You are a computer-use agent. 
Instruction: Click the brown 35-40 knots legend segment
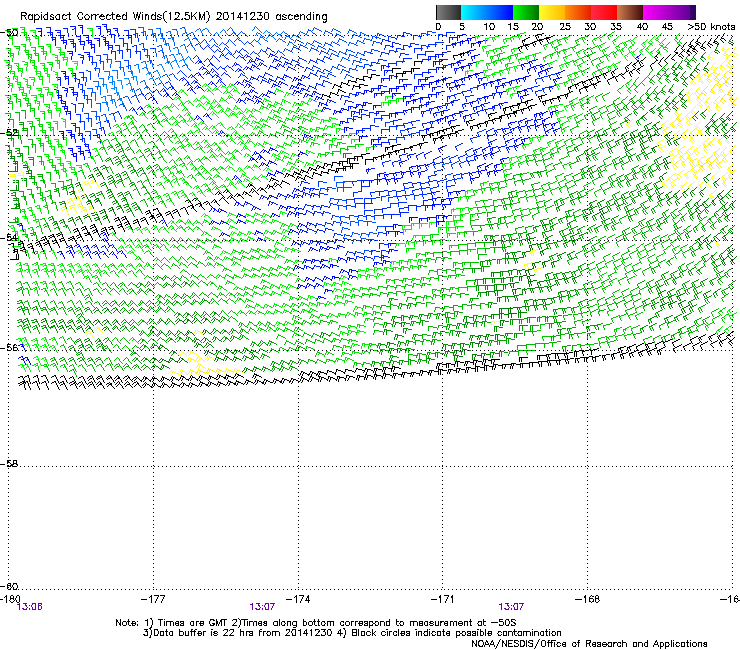coord(630,12)
